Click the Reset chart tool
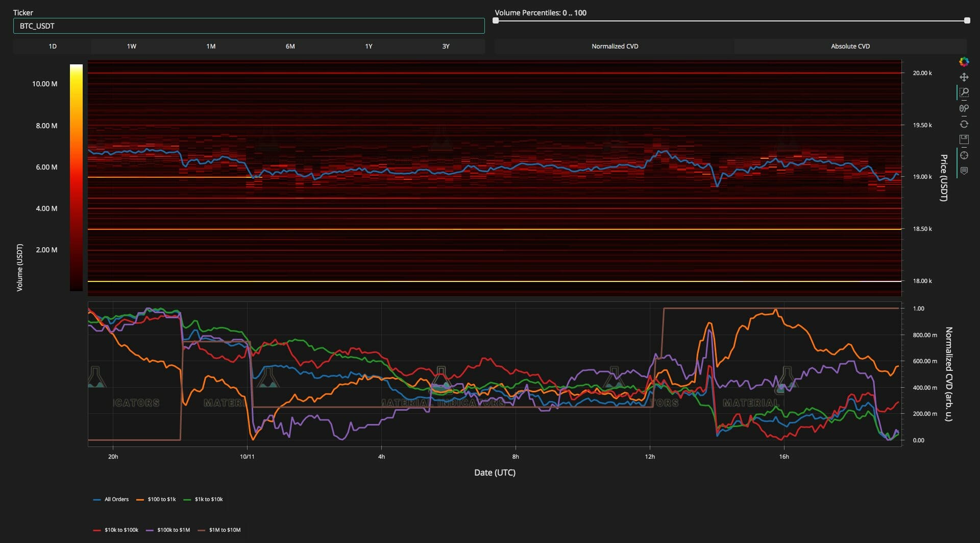 click(x=964, y=124)
